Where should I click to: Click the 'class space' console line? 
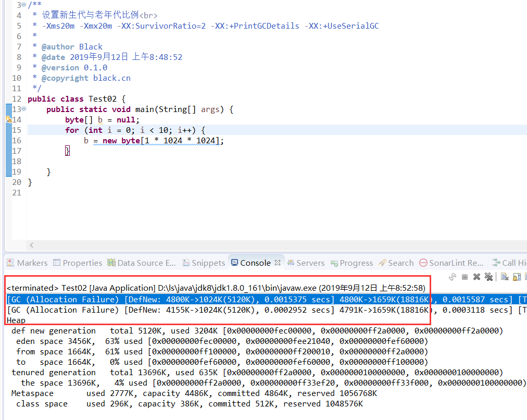pyautogui.click(x=189, y=403)
